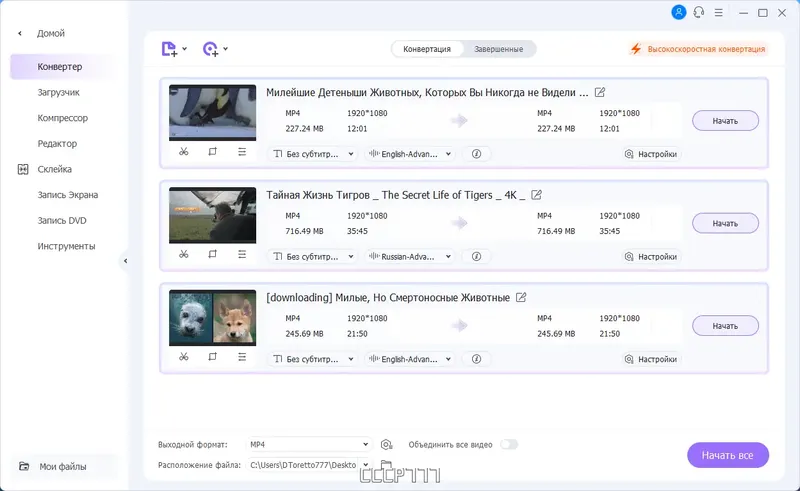Image resolution: width=800 pixels, height=491 pixels.
Task: Open Настройки for Милые, Но Смертоносные
Action: tap(651, 359)
